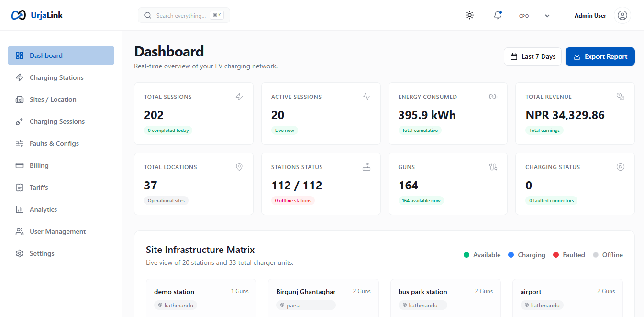Screen dimensions: 644x317
Task: Open Settings from the sidebar
Action: coord(61,253)
